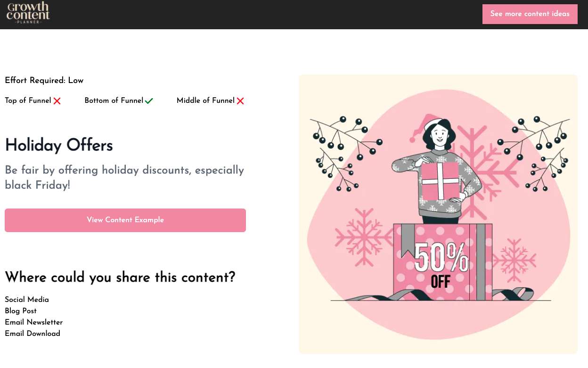Viewport: 588px width, 368px height.
Task: Click the Holiday Offers heading
Action: pos(58,145)
